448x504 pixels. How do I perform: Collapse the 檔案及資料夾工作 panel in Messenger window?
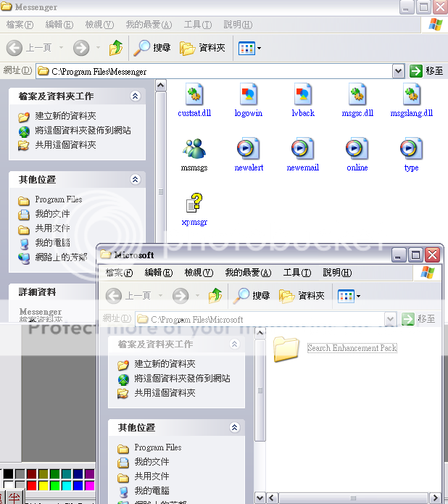(135, 96)
